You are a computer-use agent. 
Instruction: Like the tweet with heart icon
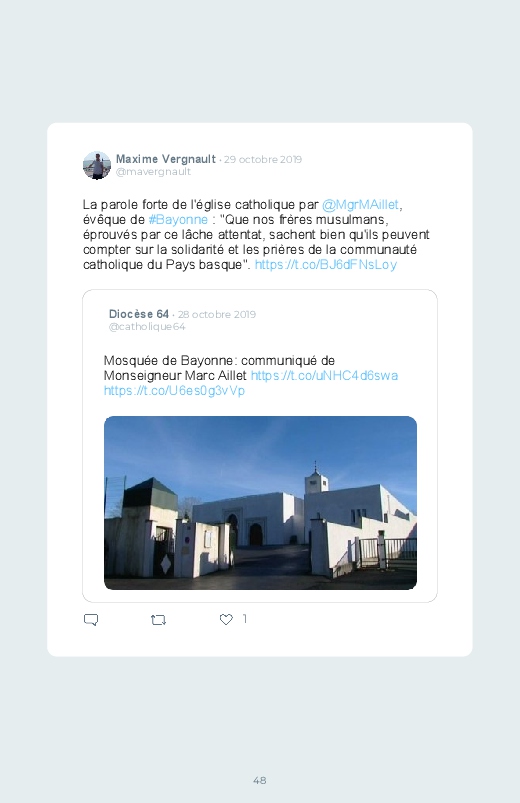pyautogui.click(x=226, y=619)
